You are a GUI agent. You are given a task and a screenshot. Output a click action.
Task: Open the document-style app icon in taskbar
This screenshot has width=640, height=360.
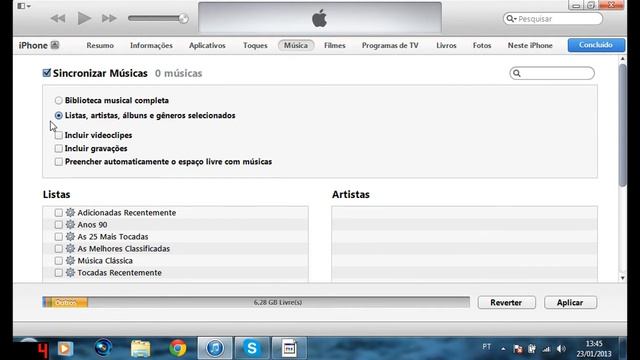point(289,348)
